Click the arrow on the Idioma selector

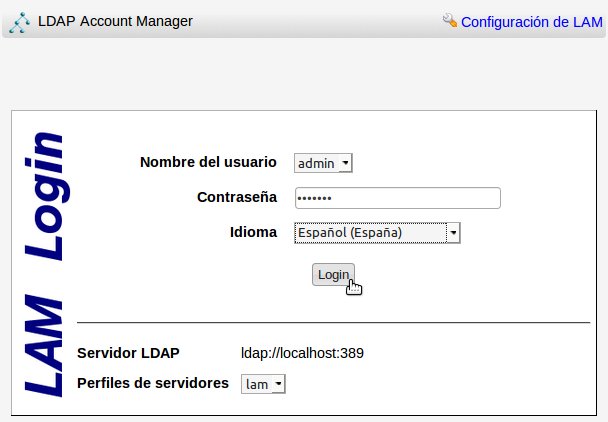[x=453, y=233]
